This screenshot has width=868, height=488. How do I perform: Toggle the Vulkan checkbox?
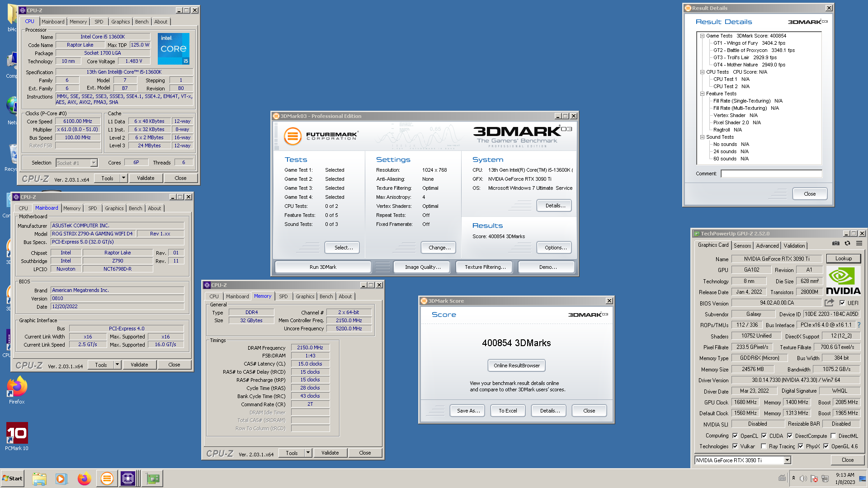click(x=735, y=446)
